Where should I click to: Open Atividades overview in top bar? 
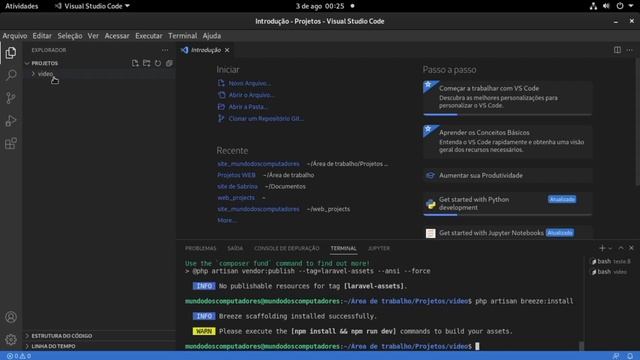21,6
